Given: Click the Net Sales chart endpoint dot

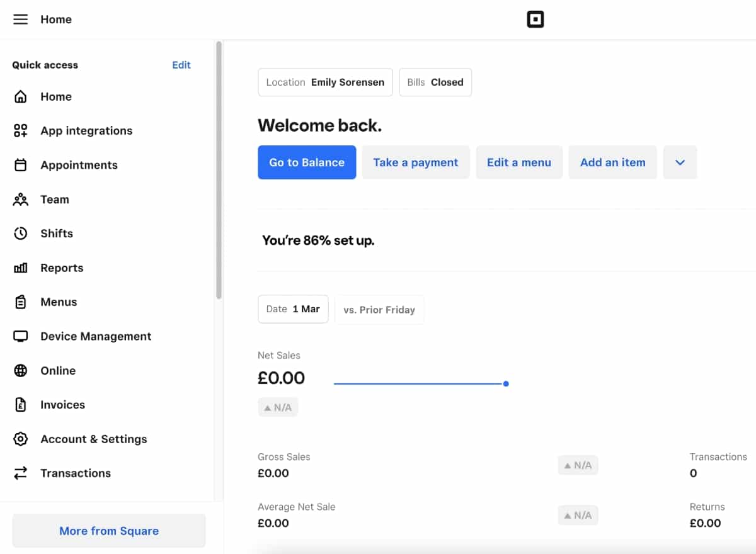Looking at the screenshot, I should pos(506,383).
